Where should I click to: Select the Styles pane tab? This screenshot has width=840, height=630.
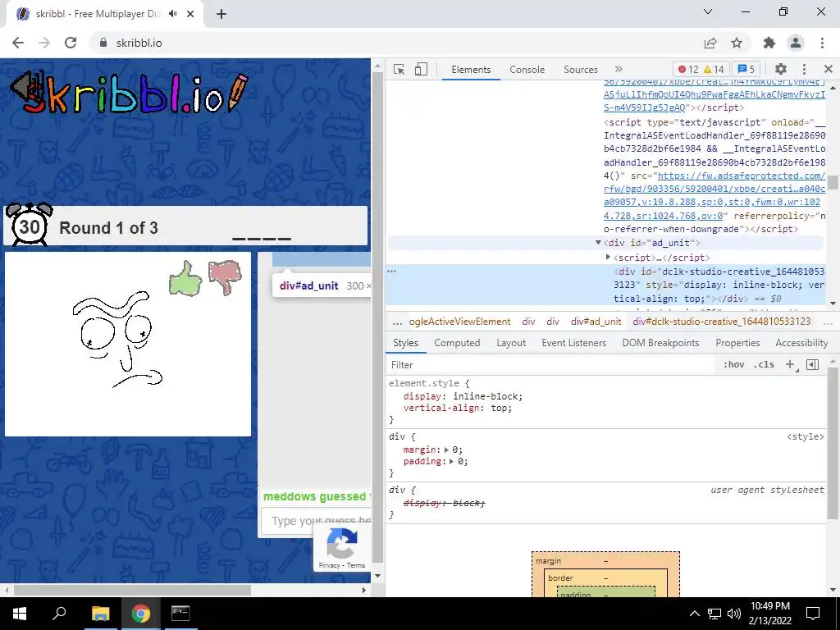pos(405,343)
